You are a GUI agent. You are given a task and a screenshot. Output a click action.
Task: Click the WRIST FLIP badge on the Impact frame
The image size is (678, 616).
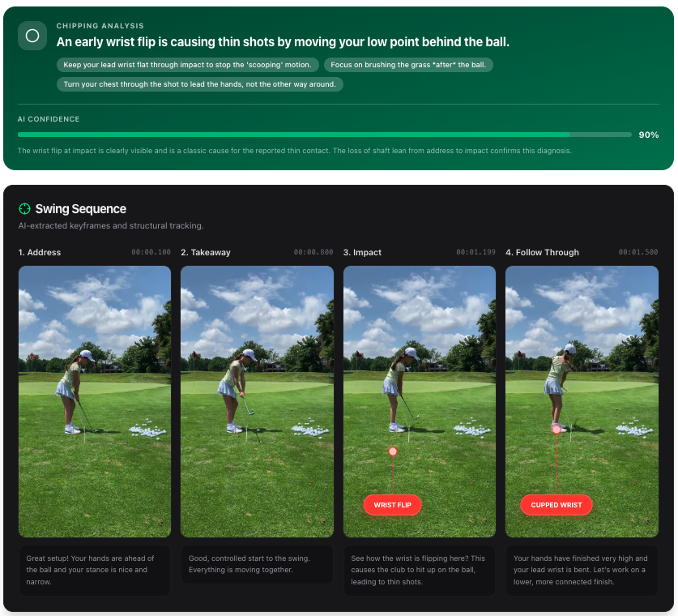(x=393, y=504)
